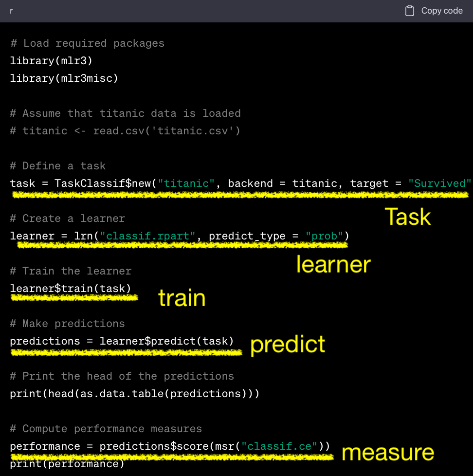Viewport: 473px width, 476px height.
Task: Click the learner$train(task) code line
Action: tap(71, 289)
